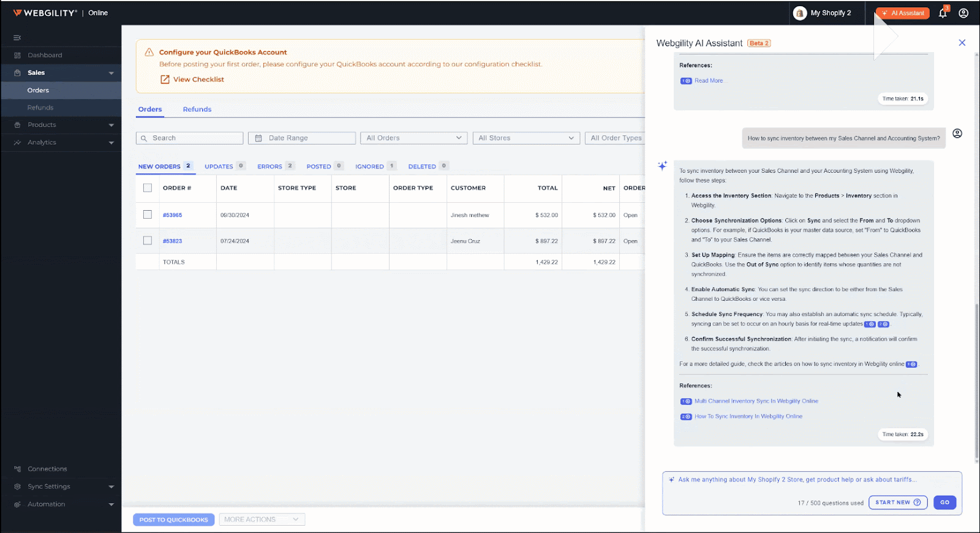
Task: Click the user avatar beside the sync question
Action: 957,134
